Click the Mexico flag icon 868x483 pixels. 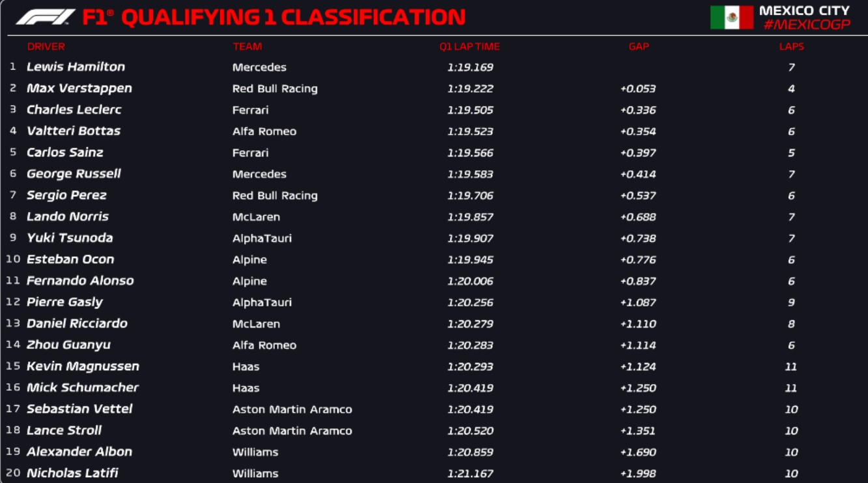pyautogui.click(x=731, y=18)
